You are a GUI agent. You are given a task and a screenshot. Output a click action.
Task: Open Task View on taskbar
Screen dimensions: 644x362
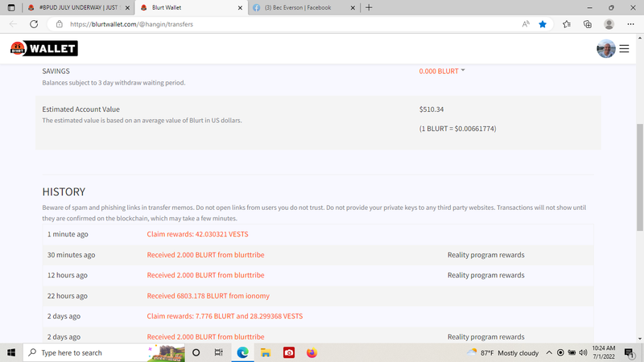[218, 352]
